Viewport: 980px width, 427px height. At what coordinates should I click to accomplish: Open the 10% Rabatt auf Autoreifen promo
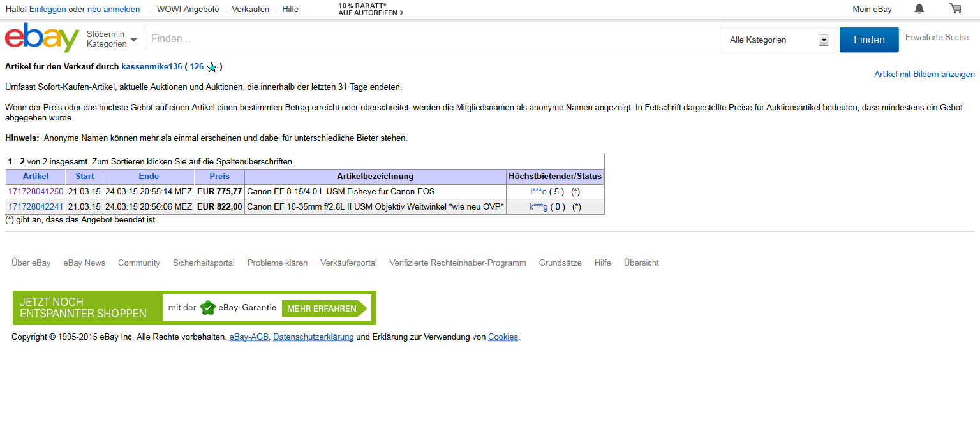tap(370, 10)
